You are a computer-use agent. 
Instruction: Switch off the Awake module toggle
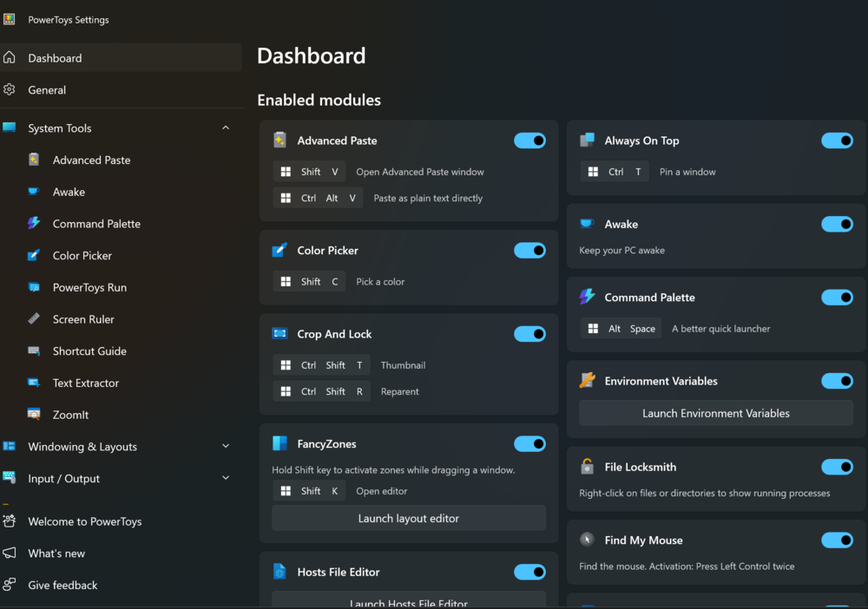click(837, 224)
